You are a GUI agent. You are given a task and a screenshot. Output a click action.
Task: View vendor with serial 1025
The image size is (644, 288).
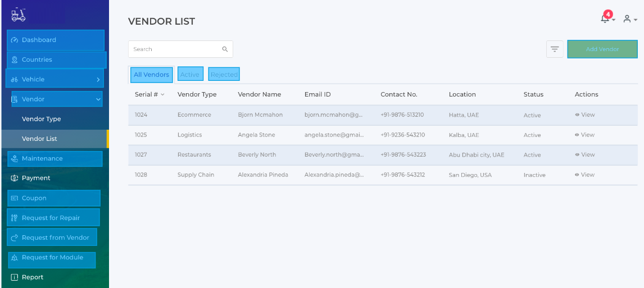click(585, 135)
